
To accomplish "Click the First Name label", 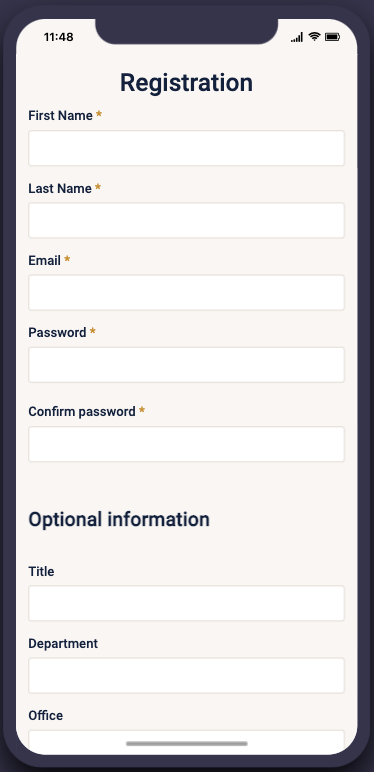I will click(61, 116).
